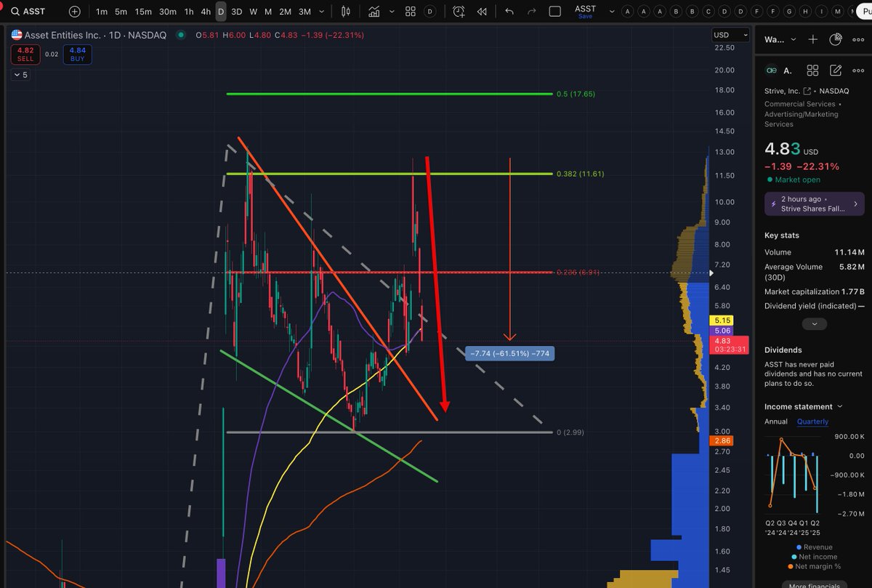Click the circled D button in toolbar
The image size is (872, 588).
click(429, 12)
